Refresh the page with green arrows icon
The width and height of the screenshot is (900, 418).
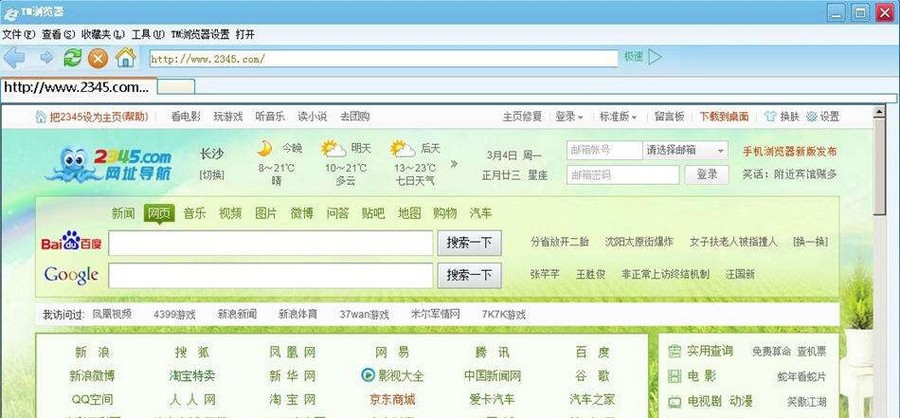click(72, 57)
